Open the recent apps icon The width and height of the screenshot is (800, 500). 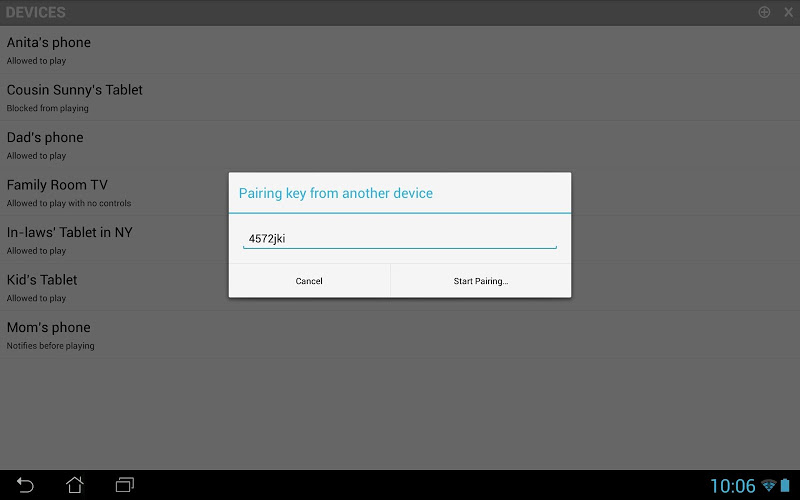pos(124,485)
